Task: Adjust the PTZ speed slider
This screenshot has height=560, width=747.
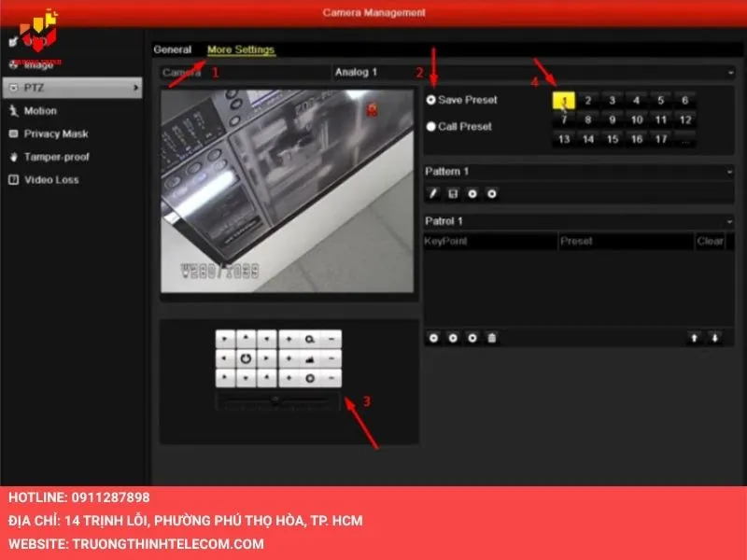Action: coord(275,399)
